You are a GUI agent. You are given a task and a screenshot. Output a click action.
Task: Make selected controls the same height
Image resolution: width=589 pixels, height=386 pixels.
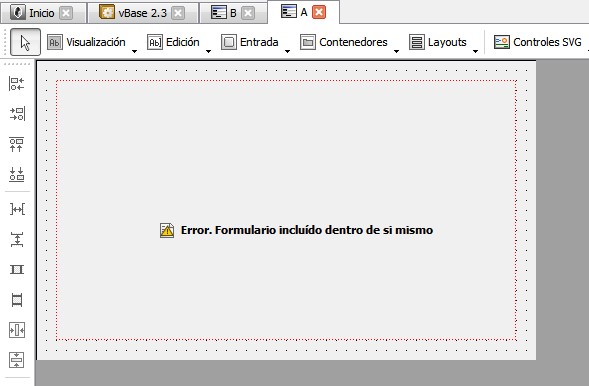[x=17, y=300]
